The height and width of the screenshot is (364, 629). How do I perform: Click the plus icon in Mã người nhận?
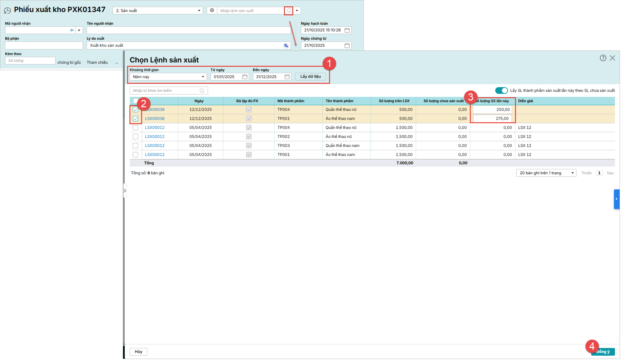click(x=72, y=30)
